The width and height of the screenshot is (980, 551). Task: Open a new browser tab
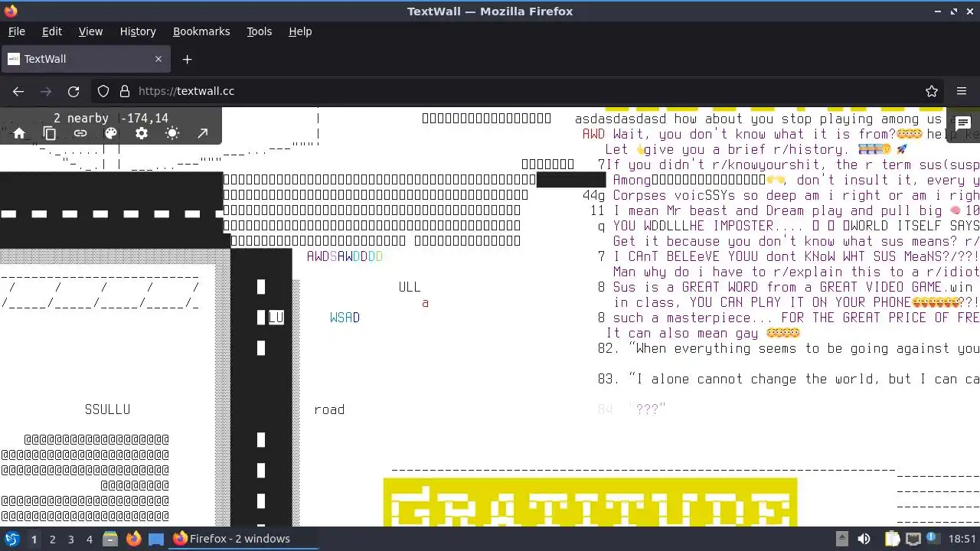click(x=187, y=59)
